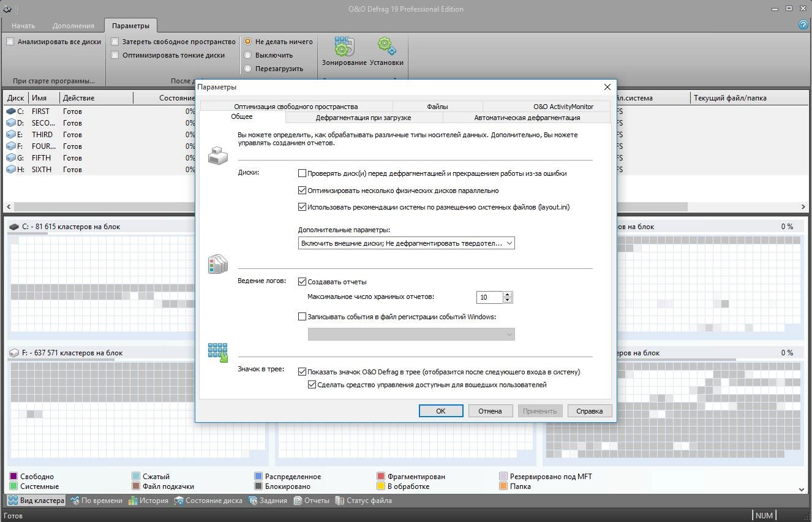
Task: Switch to Дополнения ribbon tab
Action: click(73, 26)
